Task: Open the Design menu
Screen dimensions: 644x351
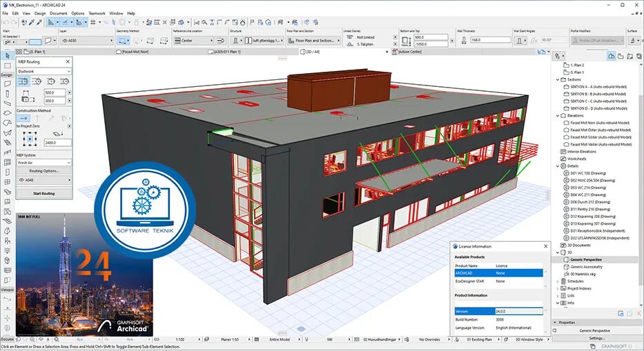Action: click(x=40, y=14)
